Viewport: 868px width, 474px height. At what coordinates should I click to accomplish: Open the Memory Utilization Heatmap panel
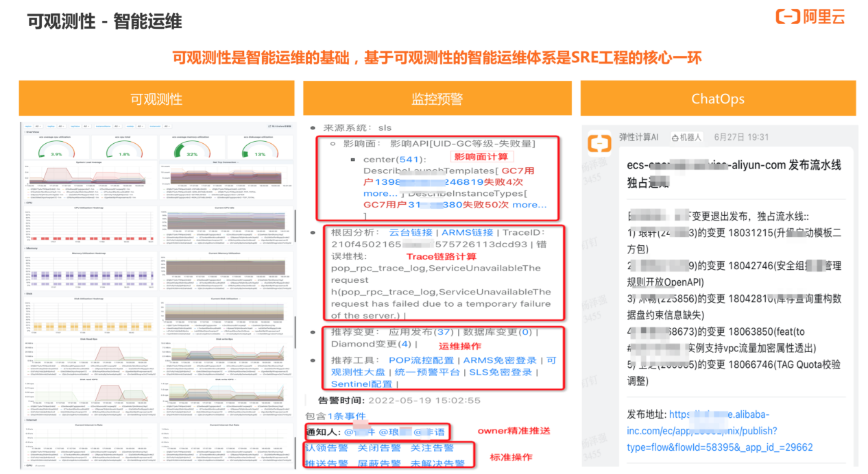[91, 271]
